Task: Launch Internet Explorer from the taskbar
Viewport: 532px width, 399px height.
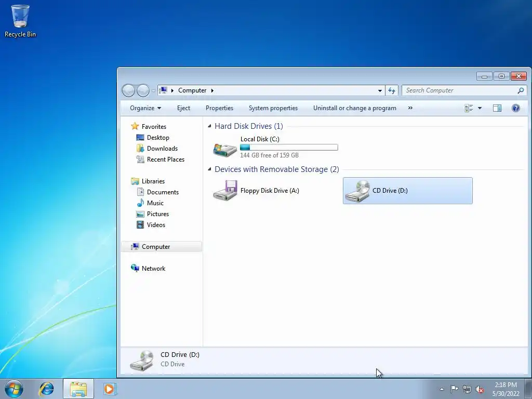Action: [46, 389]
